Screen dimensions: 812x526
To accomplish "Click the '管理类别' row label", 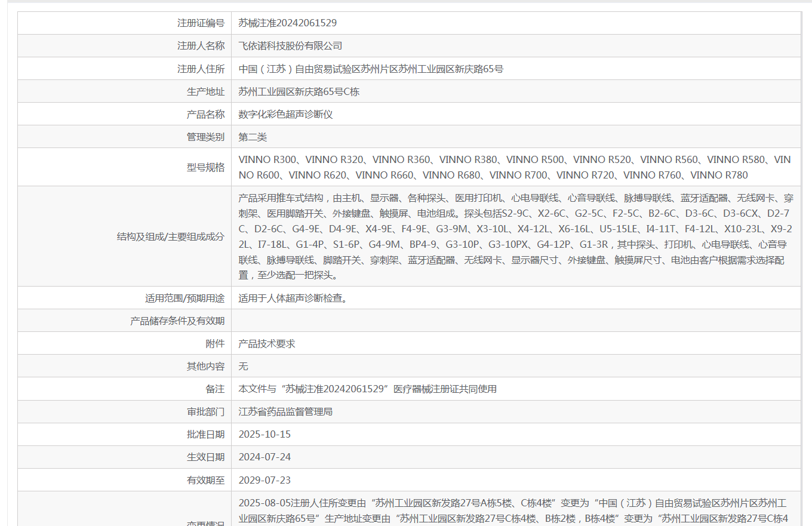I will [x=205, y=137].
